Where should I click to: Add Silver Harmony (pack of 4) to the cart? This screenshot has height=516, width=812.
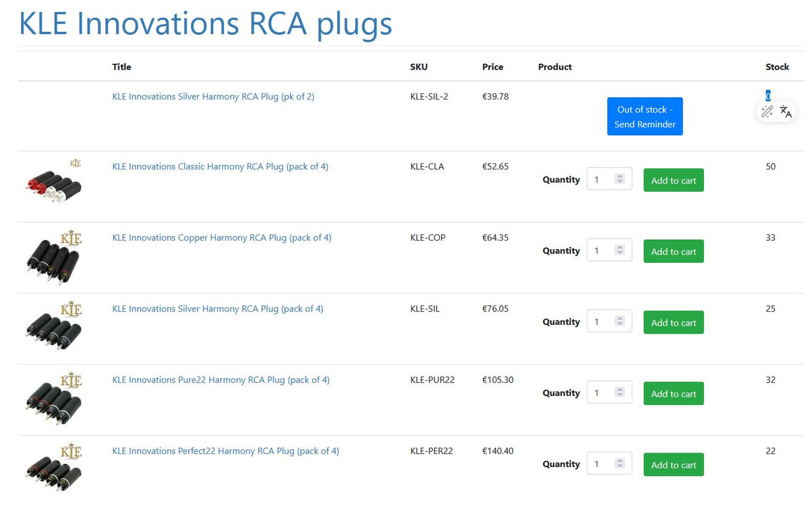tap(674, 322)
